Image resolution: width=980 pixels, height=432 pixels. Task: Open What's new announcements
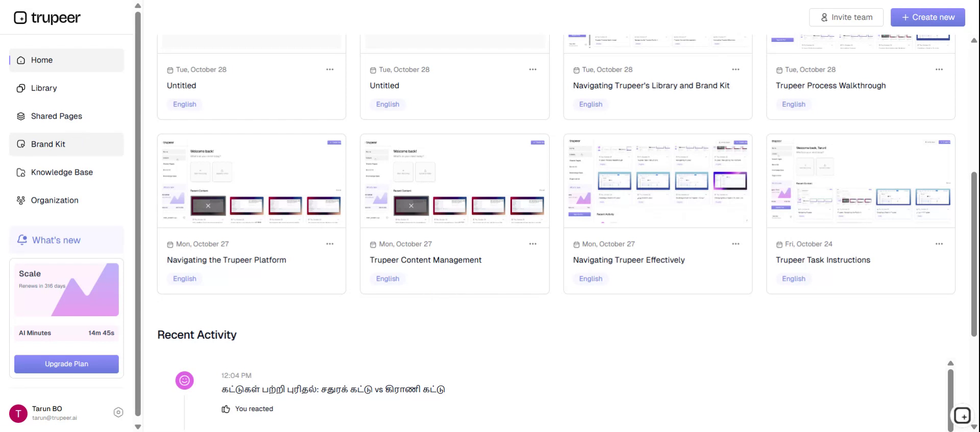pyautogui.click(x=66, y=240)
